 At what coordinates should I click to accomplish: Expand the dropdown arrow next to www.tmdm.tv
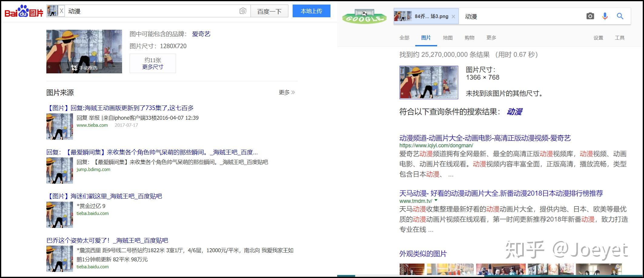click(435, 200)
